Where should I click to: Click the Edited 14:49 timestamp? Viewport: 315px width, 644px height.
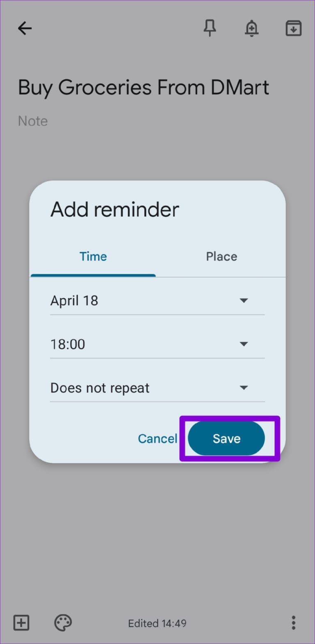(157, 623)
